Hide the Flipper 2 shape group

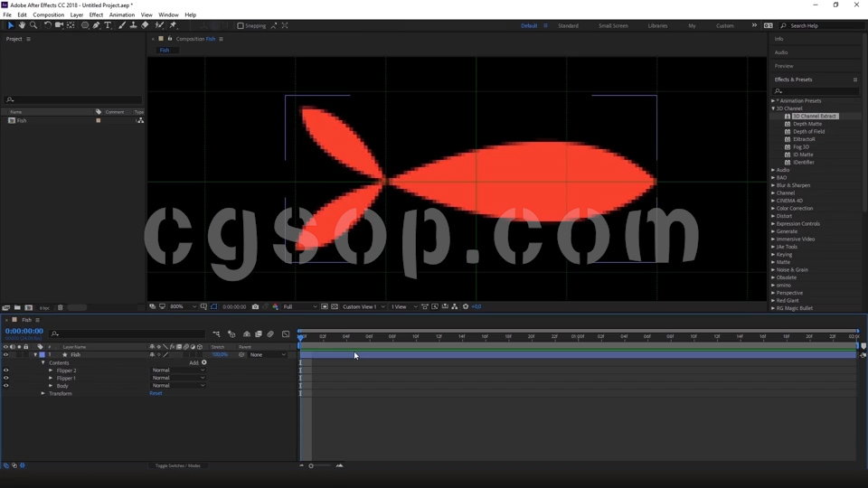tap(6, 371)
